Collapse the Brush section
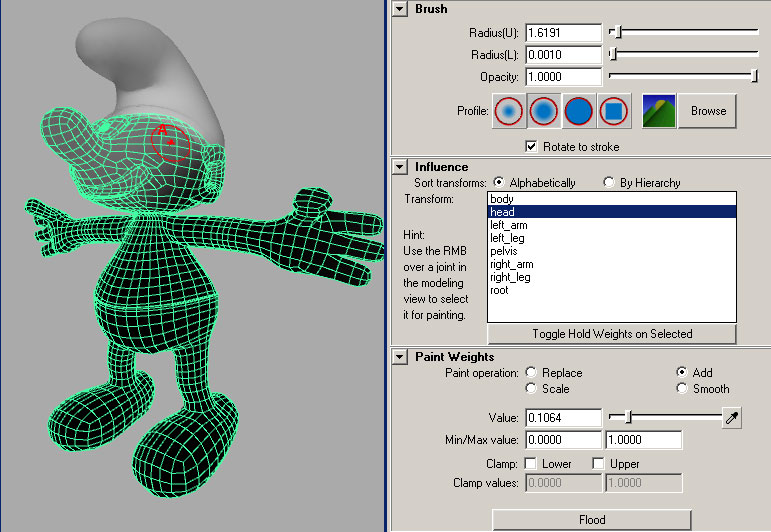The width and height of the screenshot is (771, 532). pyautogui.click(x=400, y=9)
